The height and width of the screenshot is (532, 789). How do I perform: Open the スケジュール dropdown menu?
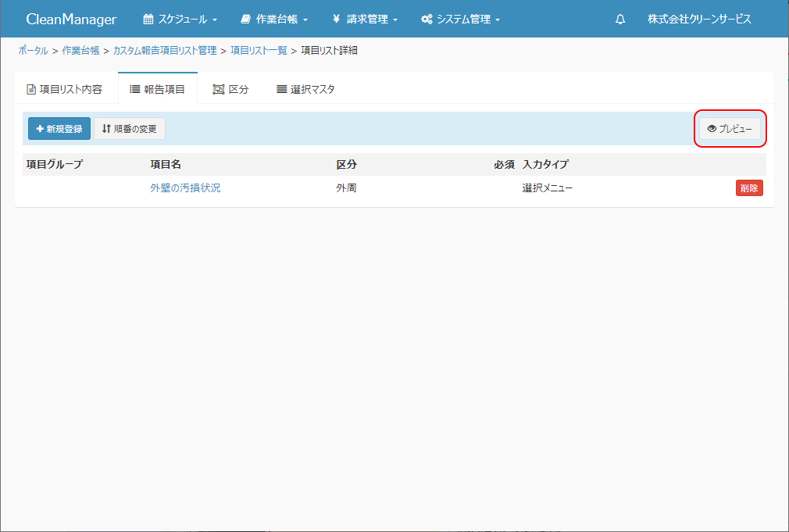pos(180,20)
